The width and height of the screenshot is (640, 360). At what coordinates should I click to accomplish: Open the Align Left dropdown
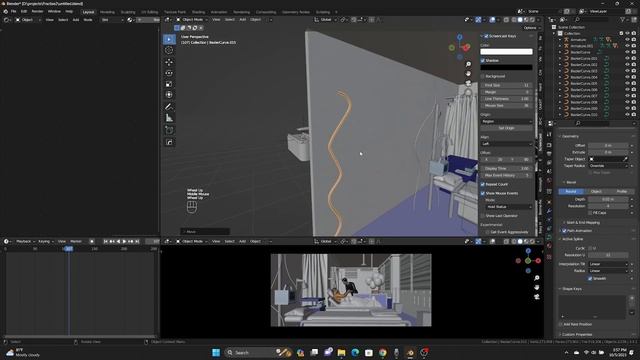click(x=506, y=144)
